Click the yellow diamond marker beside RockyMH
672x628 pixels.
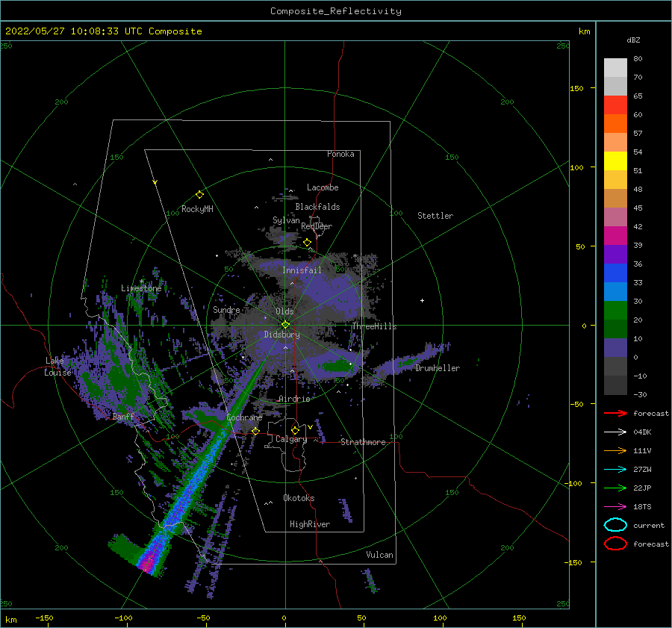[199, 195]
